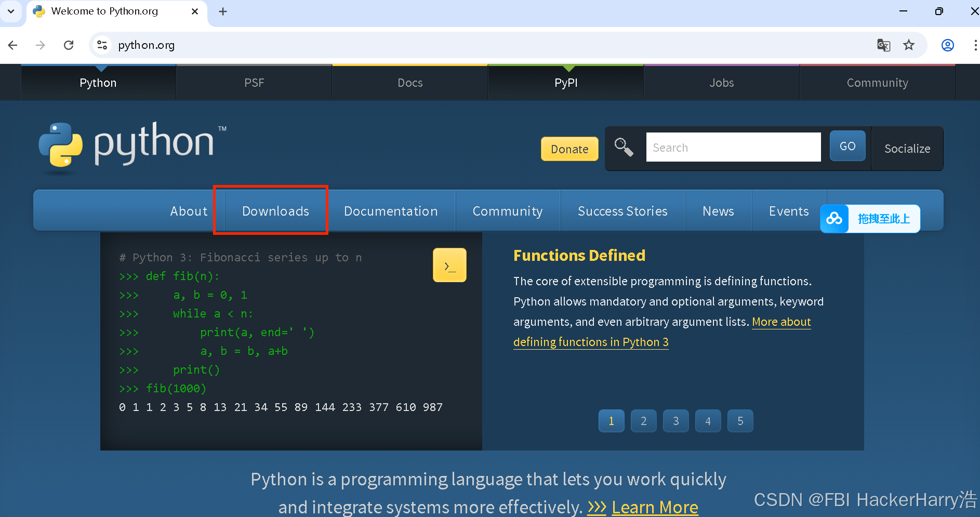This screenshot has width=980, height=517.
Task: Click the translate page icon
Action: (x=883, y=45)
